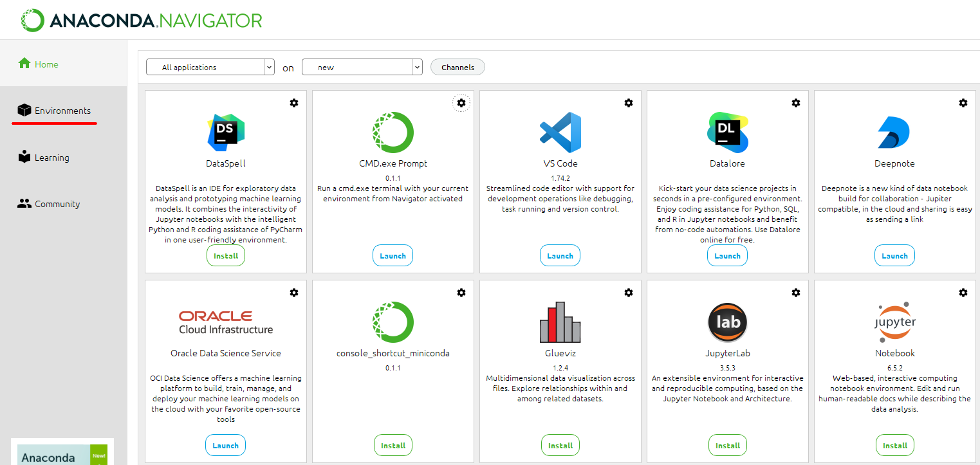Click the Learning book icon

(24, 157)
